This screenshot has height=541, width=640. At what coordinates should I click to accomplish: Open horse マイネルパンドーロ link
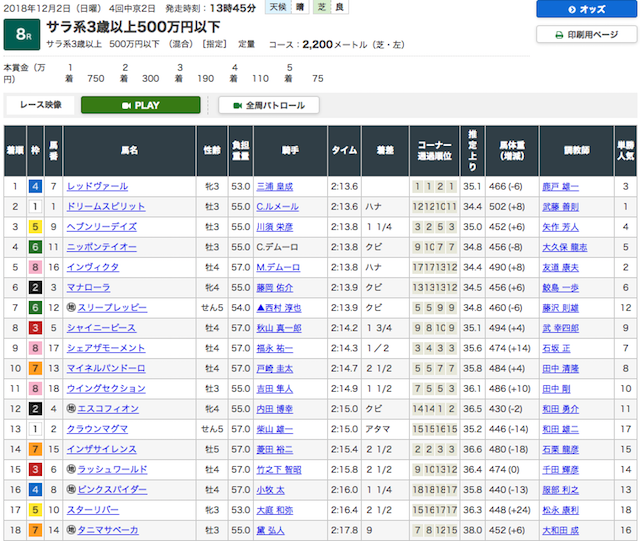106,368
